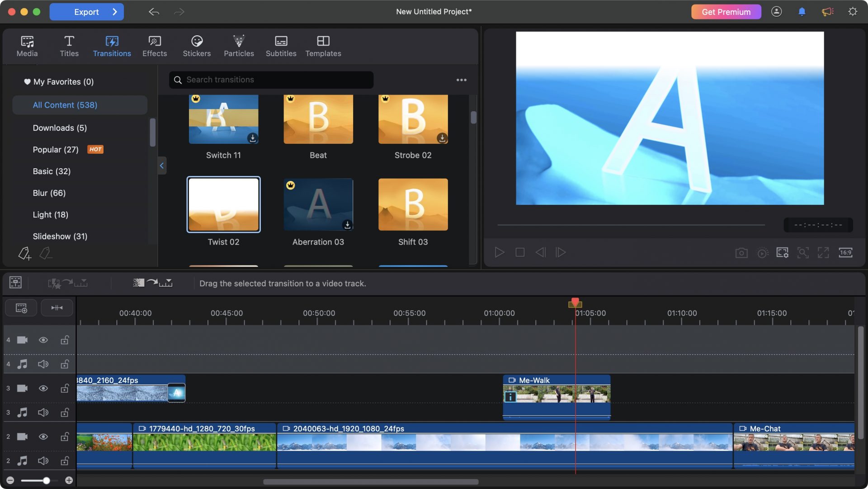Image resolution: width=868 pixels, height=489 pixels.
Task: Switch to the Effects tab
Action: pos(155,47)
